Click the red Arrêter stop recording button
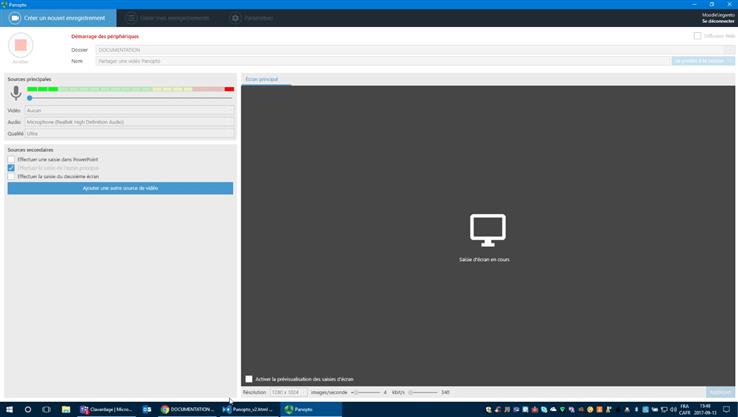The width and height of the screenshot is (738, 417). [x=20, y=46]
